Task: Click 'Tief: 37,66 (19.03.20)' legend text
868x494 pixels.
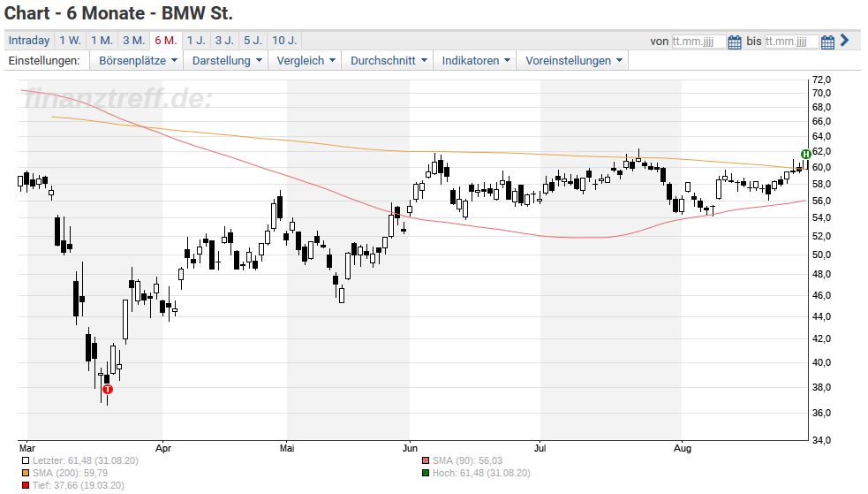Action: [x=78, y=486]
